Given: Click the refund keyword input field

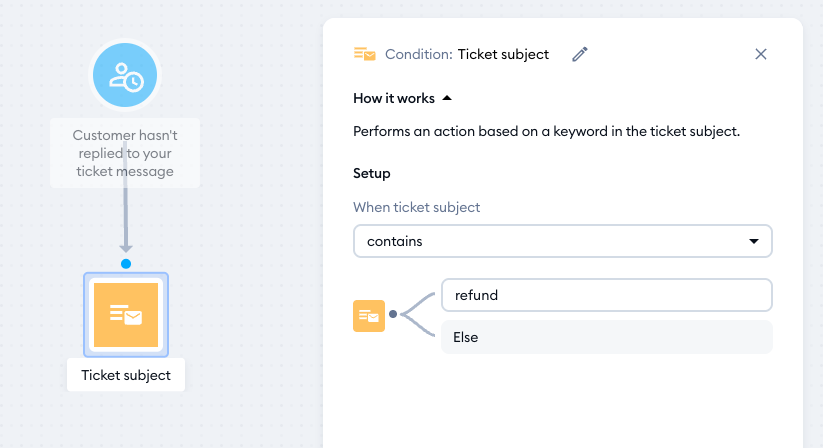Looking at the screenshot, I should (x=607, y=295).
